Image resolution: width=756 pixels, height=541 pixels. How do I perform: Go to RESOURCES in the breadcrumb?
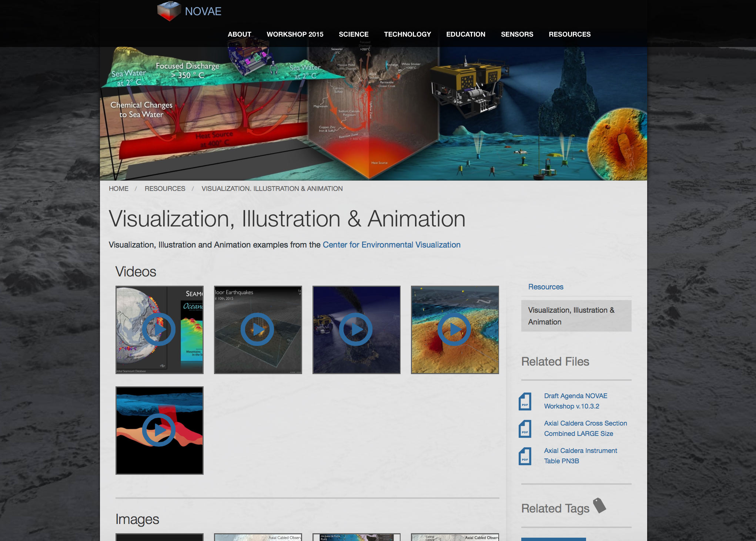coord(165,189)
